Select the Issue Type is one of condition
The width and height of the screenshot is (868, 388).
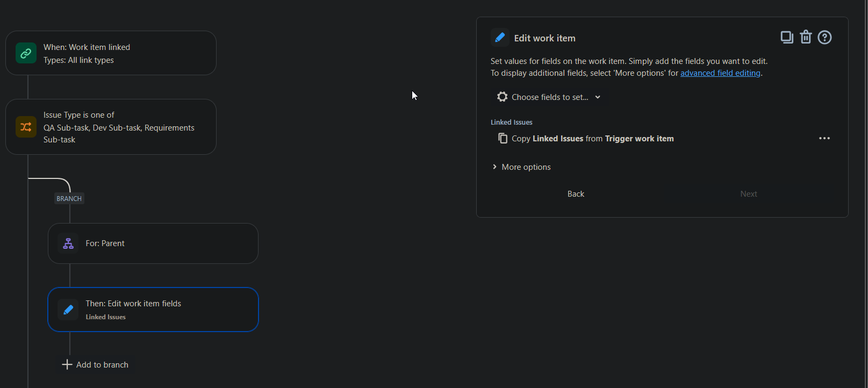[111, 127]
